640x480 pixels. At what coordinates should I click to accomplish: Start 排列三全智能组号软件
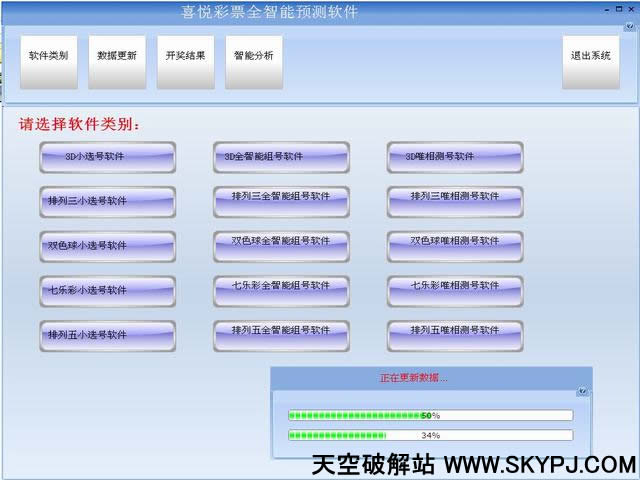pyautogui.click(x=281, y=198)
